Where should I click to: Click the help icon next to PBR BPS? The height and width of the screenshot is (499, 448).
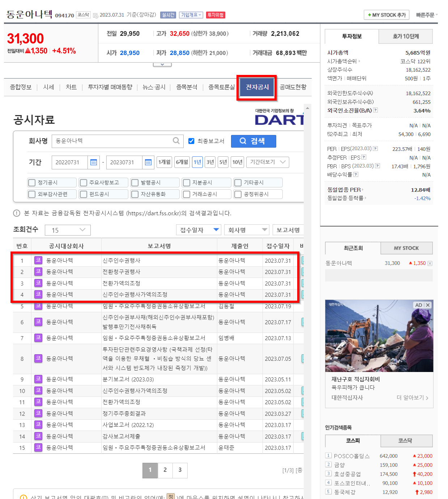377,166
